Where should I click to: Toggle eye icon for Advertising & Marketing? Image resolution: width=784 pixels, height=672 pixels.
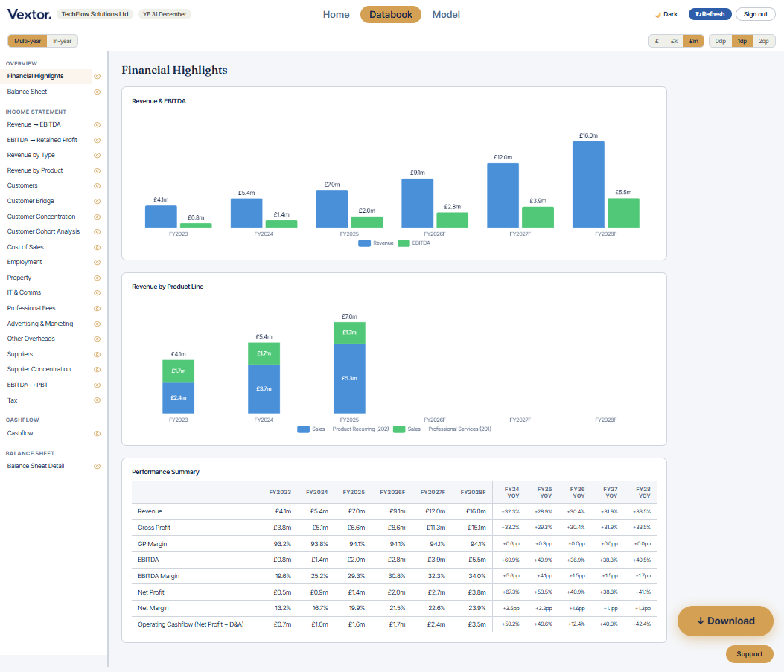[x=98, y=324]
